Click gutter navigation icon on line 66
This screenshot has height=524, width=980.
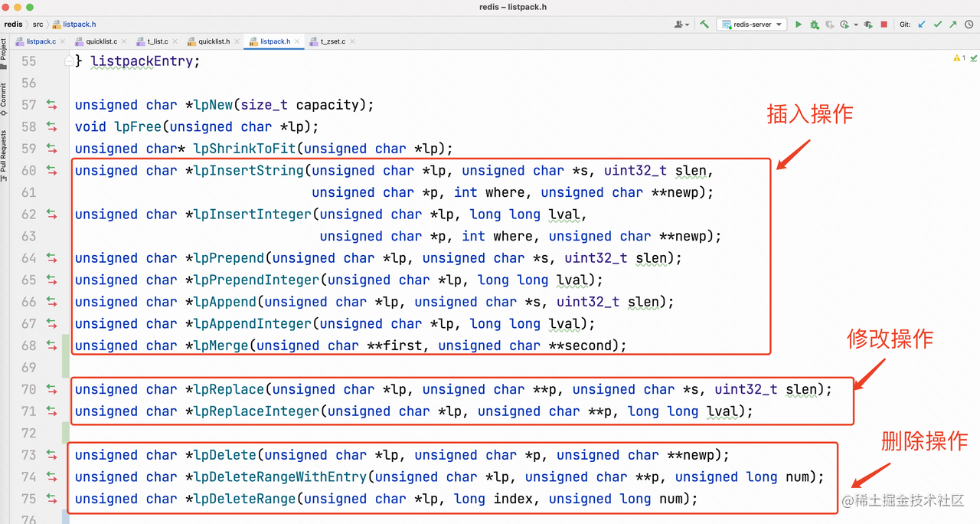52,302
